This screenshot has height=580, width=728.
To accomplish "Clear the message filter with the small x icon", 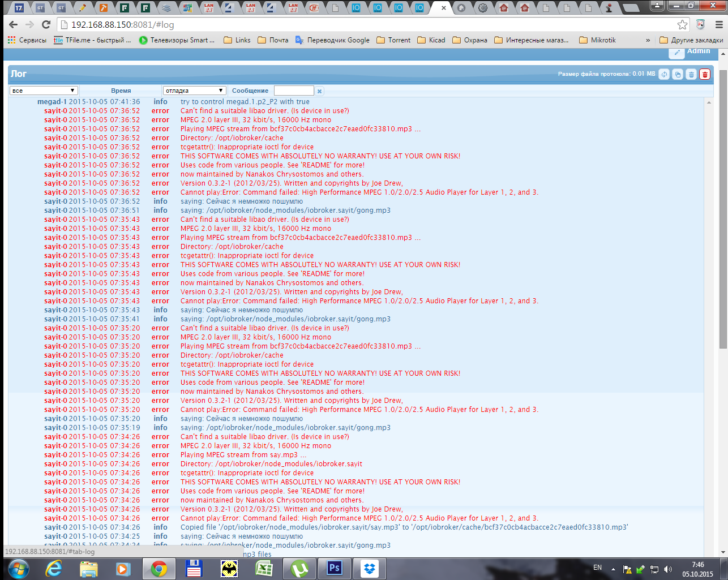I will click(319, 91).
